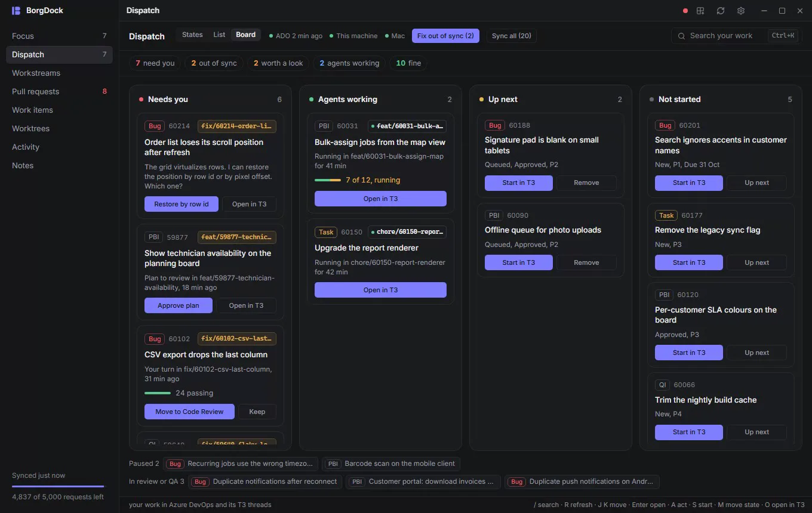Open "Duplicate notifications after reconnect" review item

click(x=264, y=481)
